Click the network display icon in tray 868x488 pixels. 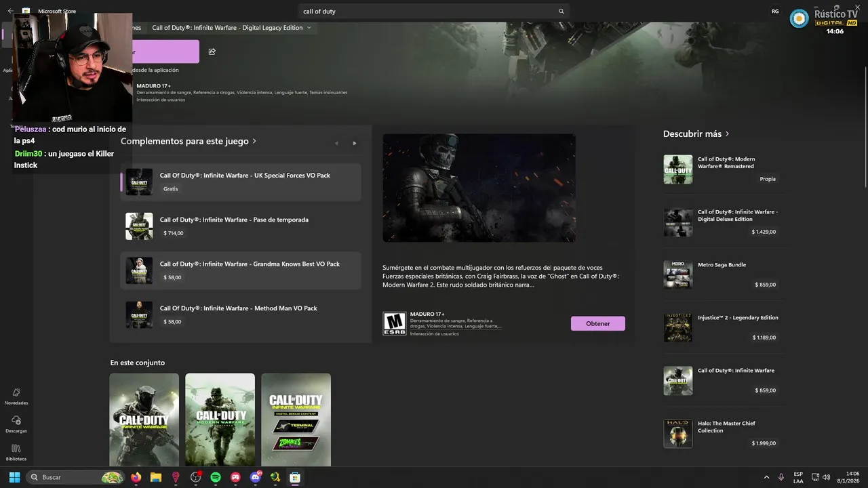coord(815,477)
